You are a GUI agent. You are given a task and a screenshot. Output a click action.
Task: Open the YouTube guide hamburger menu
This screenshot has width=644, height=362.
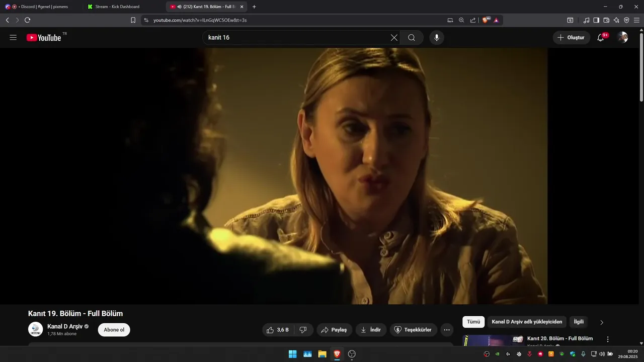(x=13, y=38)
